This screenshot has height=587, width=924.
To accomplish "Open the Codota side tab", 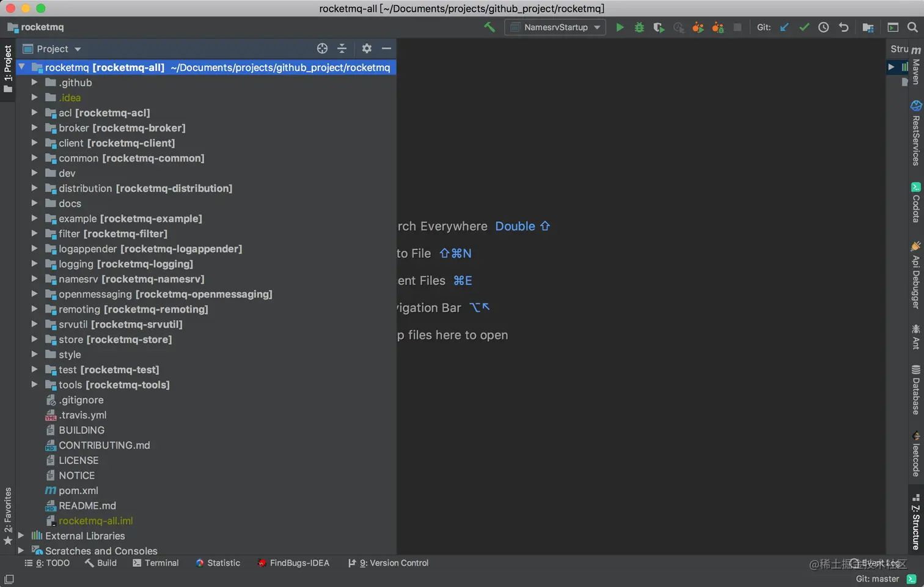I will click(915, 202).
